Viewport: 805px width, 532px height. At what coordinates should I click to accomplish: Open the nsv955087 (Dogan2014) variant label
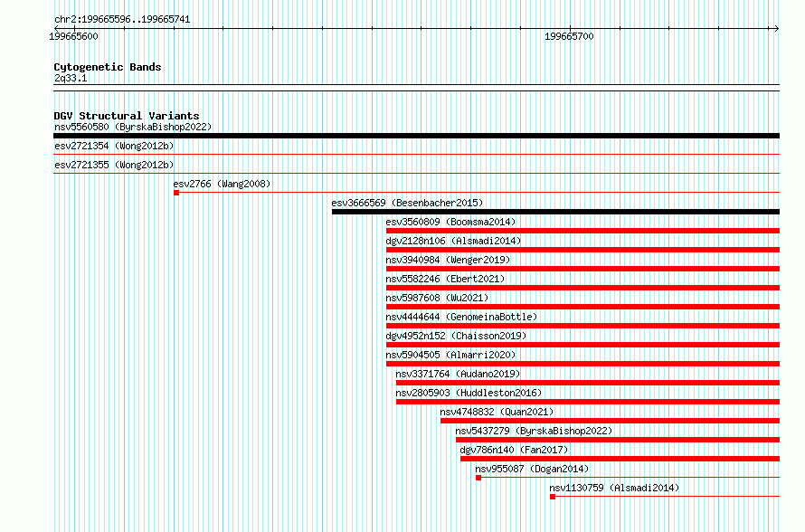tap(532, 469)
